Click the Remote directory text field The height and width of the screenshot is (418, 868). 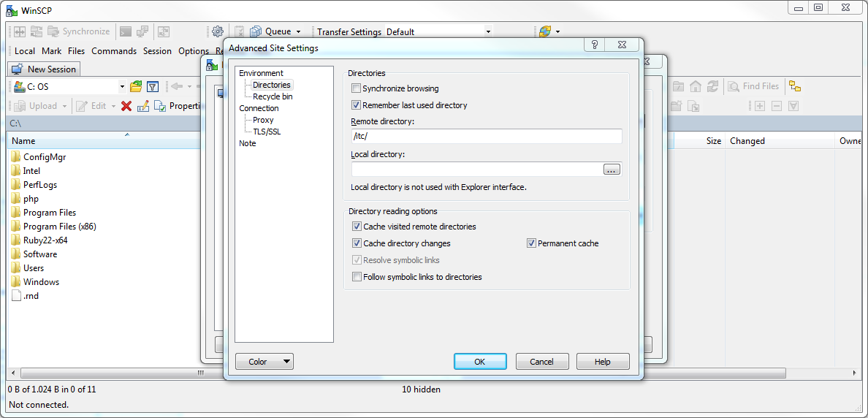pyautogui.click(x=486, y=137)
